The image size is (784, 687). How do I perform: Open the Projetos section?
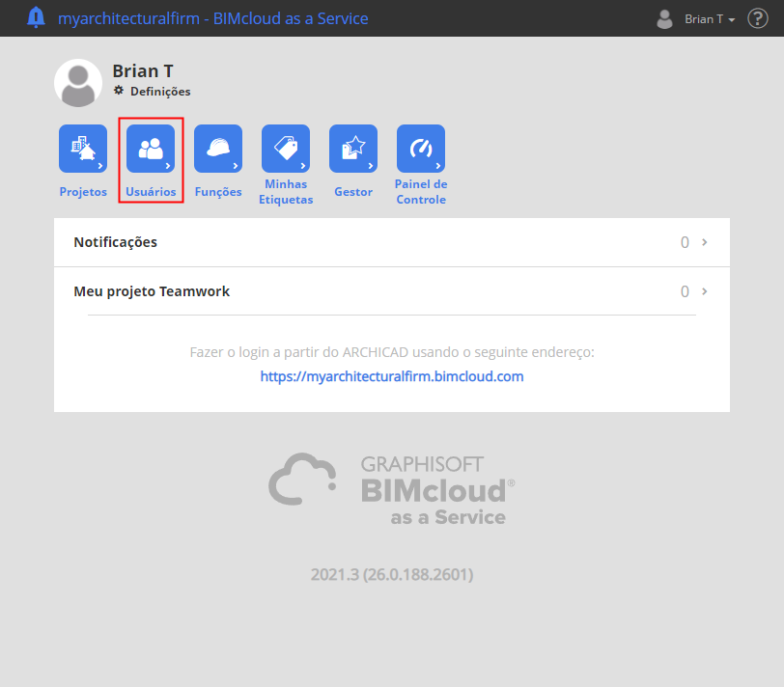(x=82, y=149)
